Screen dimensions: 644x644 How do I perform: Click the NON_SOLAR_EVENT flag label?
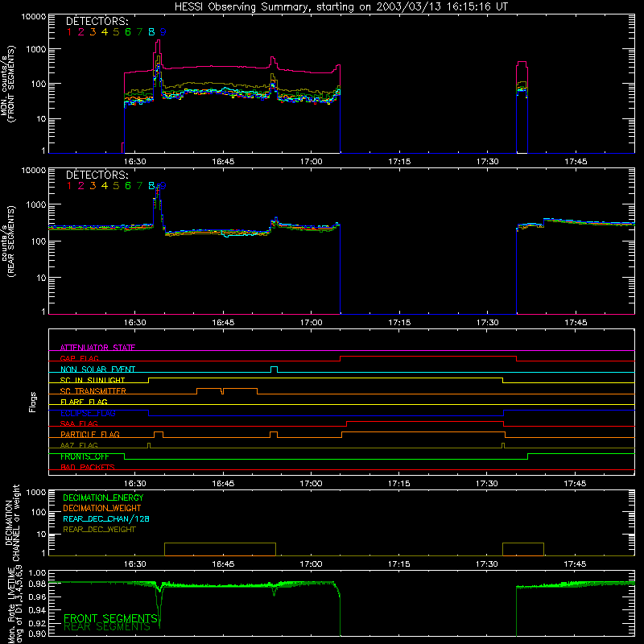tap(97, 369)
